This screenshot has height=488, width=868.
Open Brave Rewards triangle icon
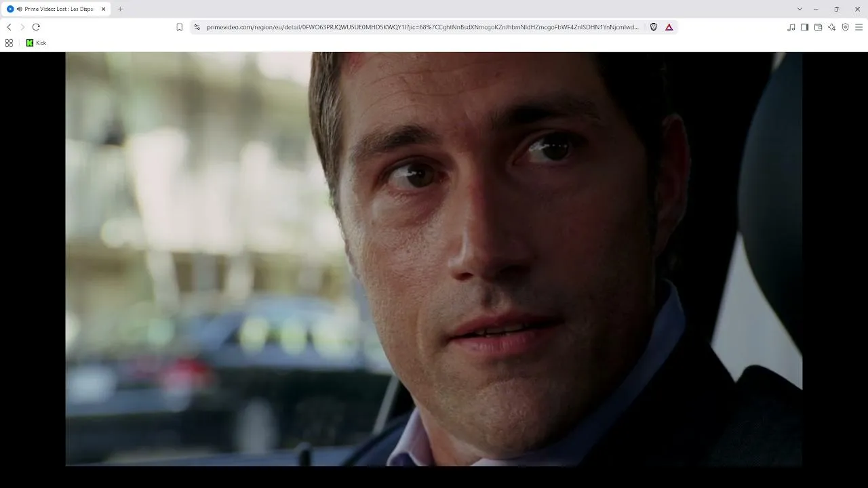tap(669, 27)
